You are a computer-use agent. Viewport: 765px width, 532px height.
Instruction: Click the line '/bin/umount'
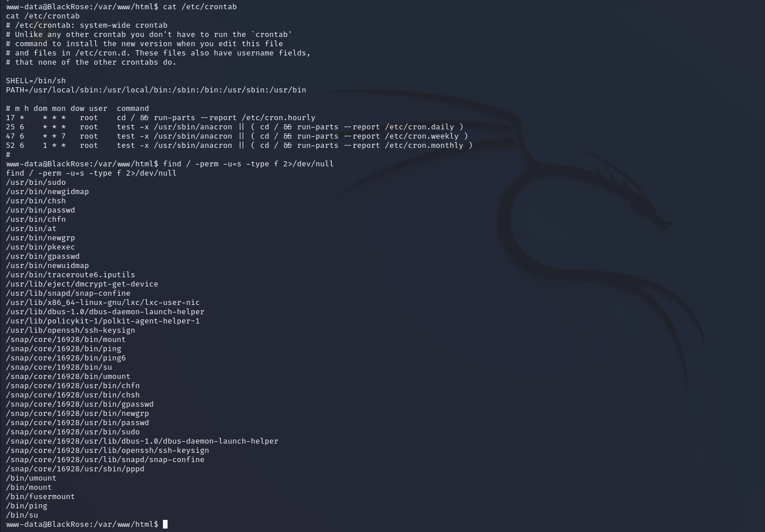[31, 478]
